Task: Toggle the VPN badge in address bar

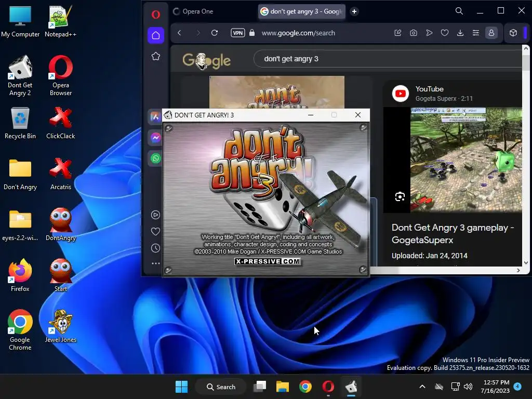Action: pyautogui.click(x=237, y=33)
